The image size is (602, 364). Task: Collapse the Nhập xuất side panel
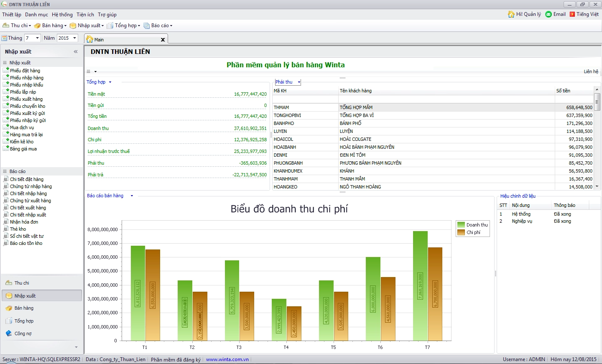(x=76, y=52)
